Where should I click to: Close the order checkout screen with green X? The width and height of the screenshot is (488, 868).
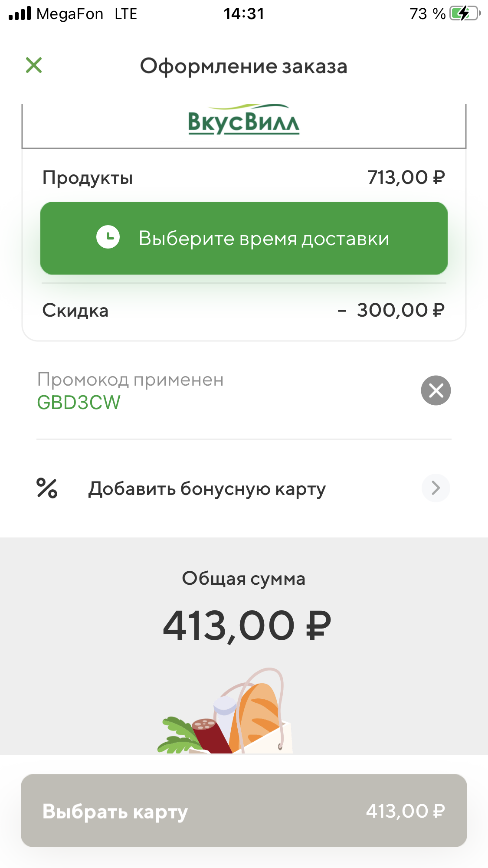pos(34,66)
